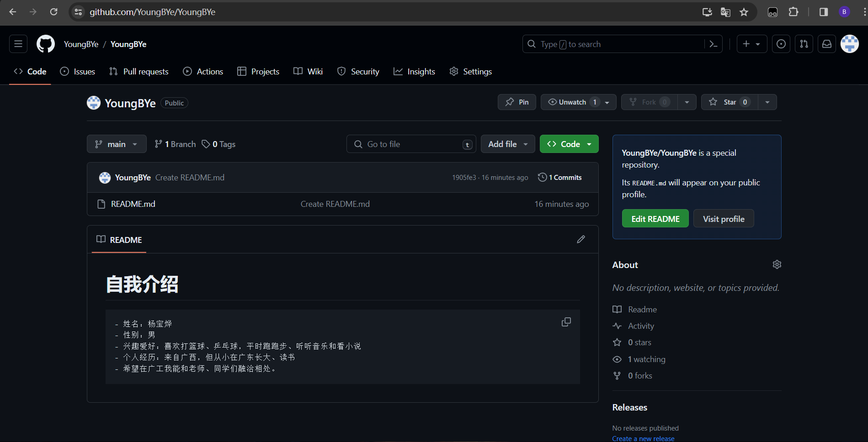This screenshot has height=442, width=868.
Task: Open the repository Settings tab
Action: tap(471, 71)
